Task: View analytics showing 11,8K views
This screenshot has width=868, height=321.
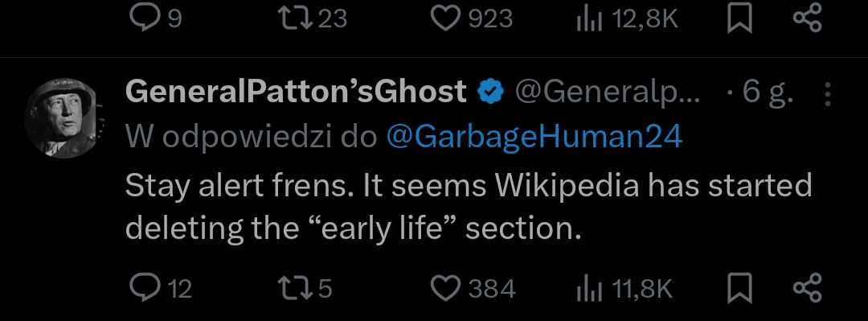Action: click(x=624, y=289)
